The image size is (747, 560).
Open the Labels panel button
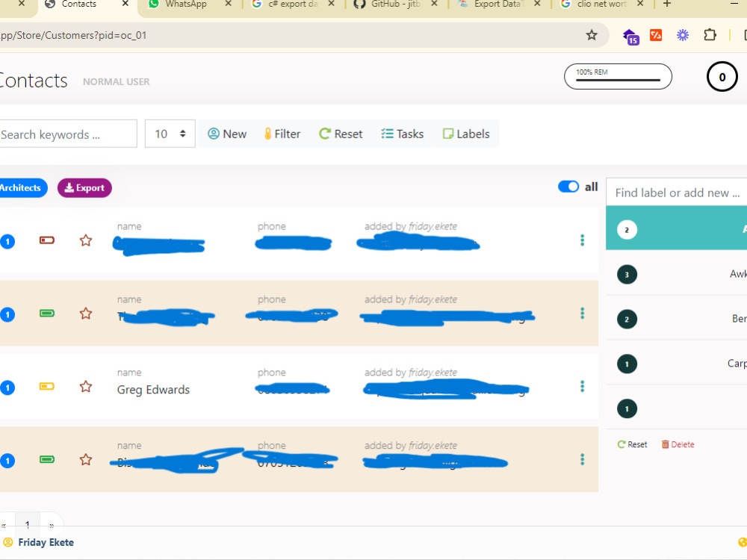(x=466, y=134)
